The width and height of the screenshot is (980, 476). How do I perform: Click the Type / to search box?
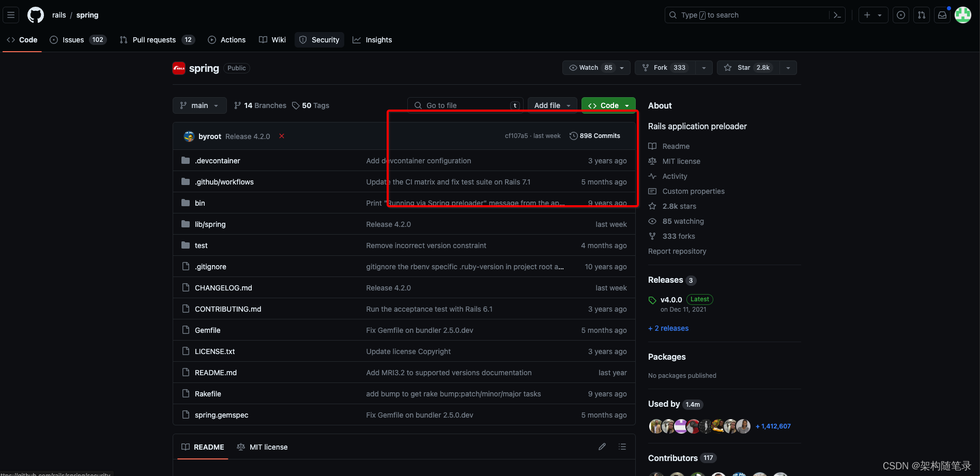(746, 15)
